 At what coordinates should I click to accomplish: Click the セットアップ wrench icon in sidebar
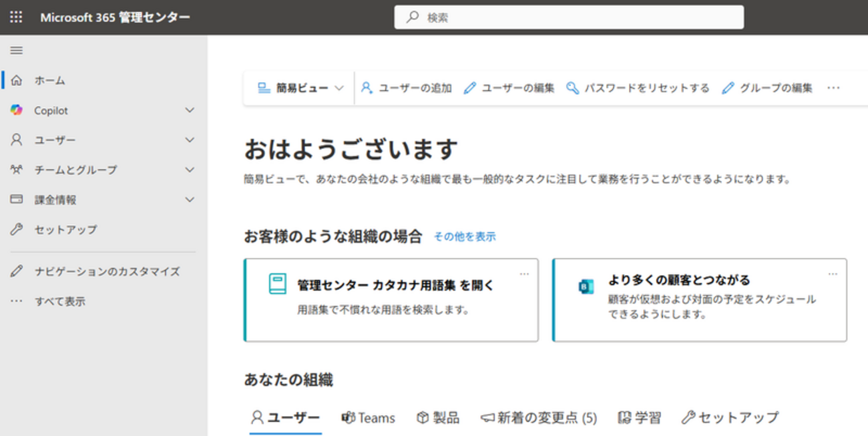[x=17, y=230]
